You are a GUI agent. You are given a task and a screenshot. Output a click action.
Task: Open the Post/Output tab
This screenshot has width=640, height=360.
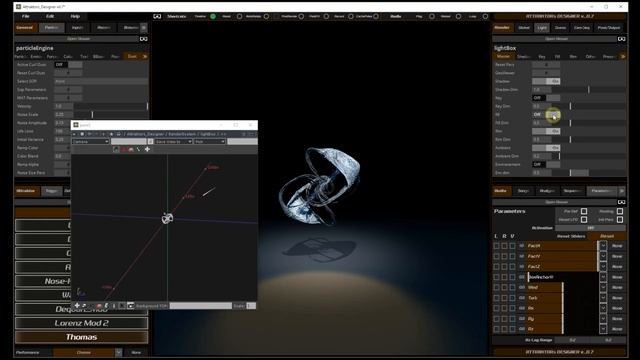point(609,27)
